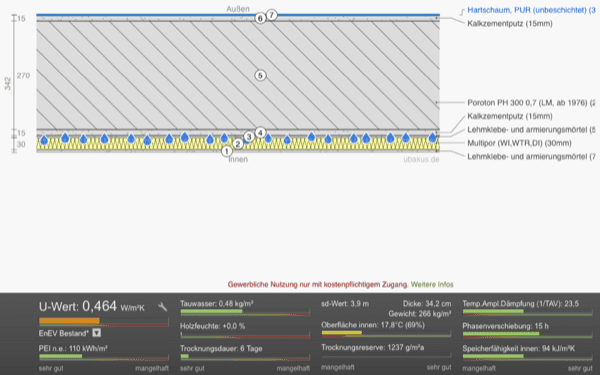Click the Dicke: 34,2 cm text

click(x=427, y=304)
